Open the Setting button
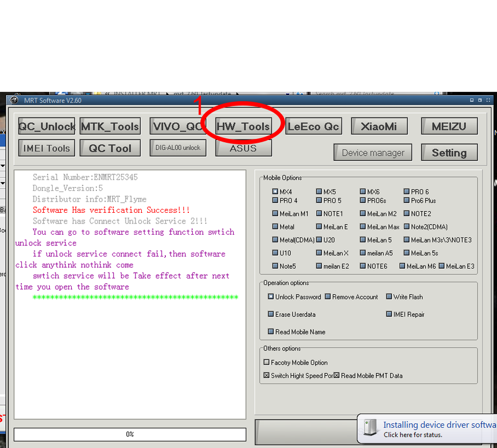Image resolution: width=497 pixels, height=448 pixels. (449, 152)
